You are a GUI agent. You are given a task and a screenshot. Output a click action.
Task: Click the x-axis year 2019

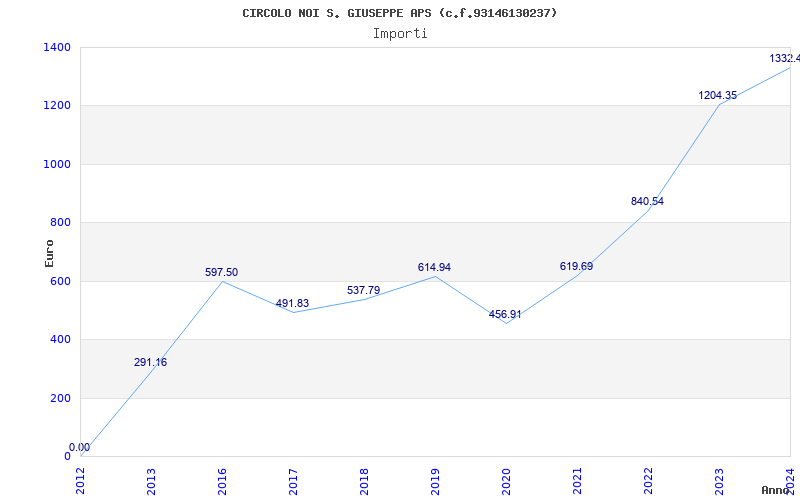(x=435, y=481)
